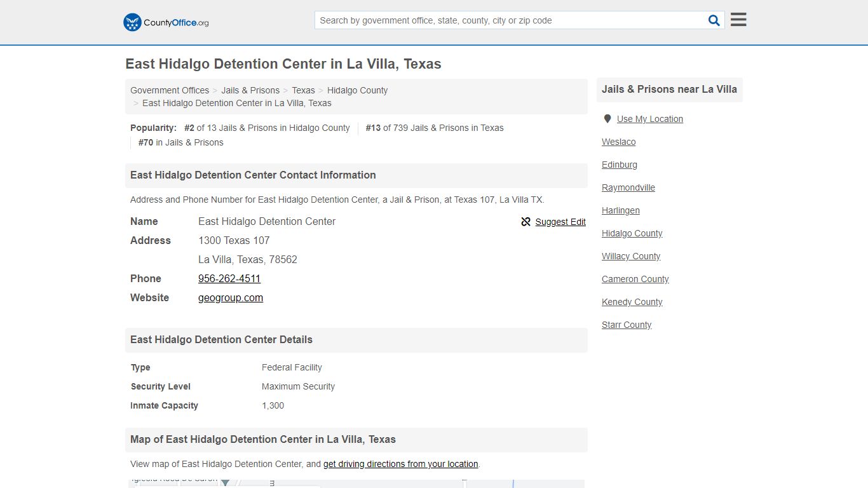868x488 pixels.
Task: Click the Suggest Edit link
Action: [x=560, y=222]
